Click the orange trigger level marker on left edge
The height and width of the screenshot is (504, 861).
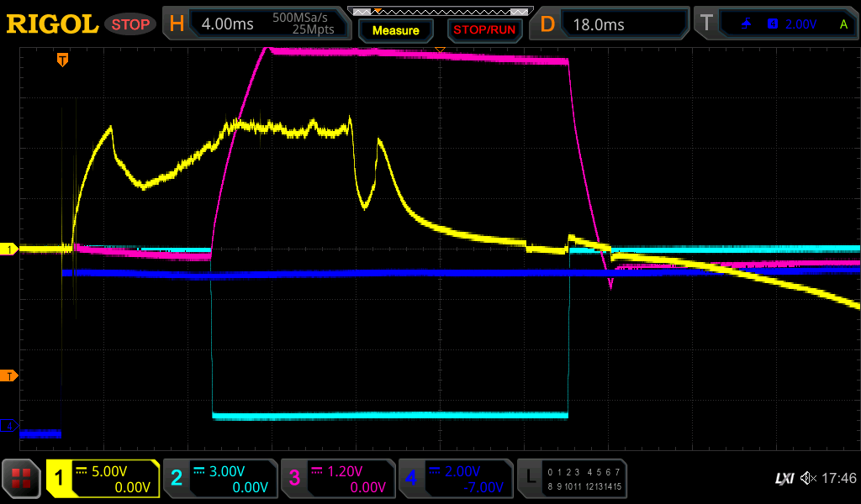(8, 375)
